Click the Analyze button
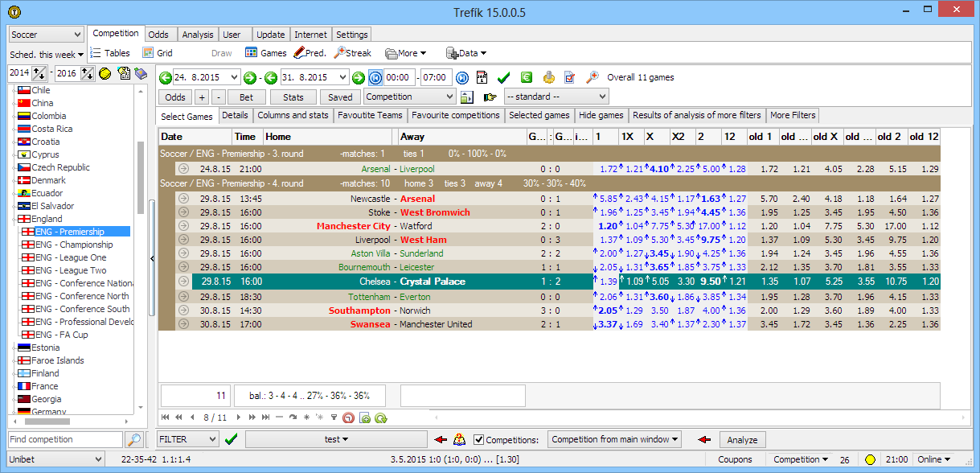 pyautogui.click(x=742, y=440)
